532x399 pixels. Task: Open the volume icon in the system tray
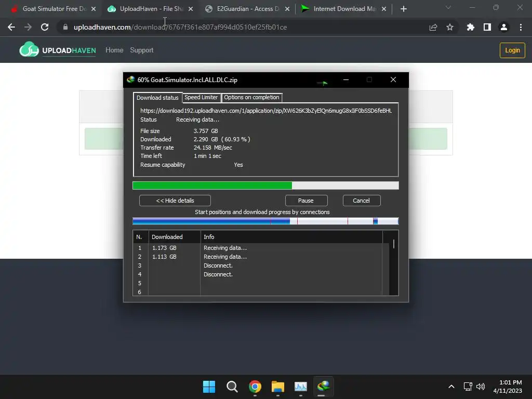coord(481,387)
